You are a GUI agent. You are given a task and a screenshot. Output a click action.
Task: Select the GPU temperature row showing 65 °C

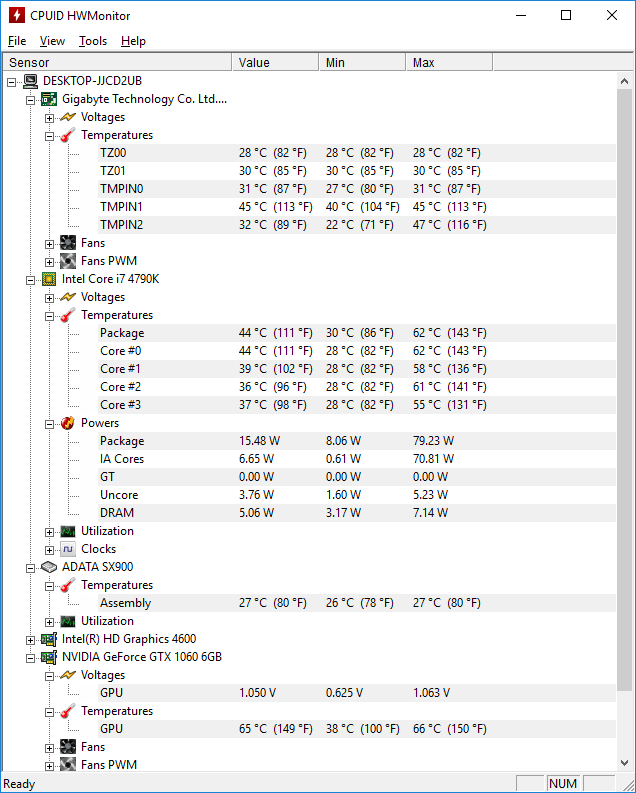357,729
